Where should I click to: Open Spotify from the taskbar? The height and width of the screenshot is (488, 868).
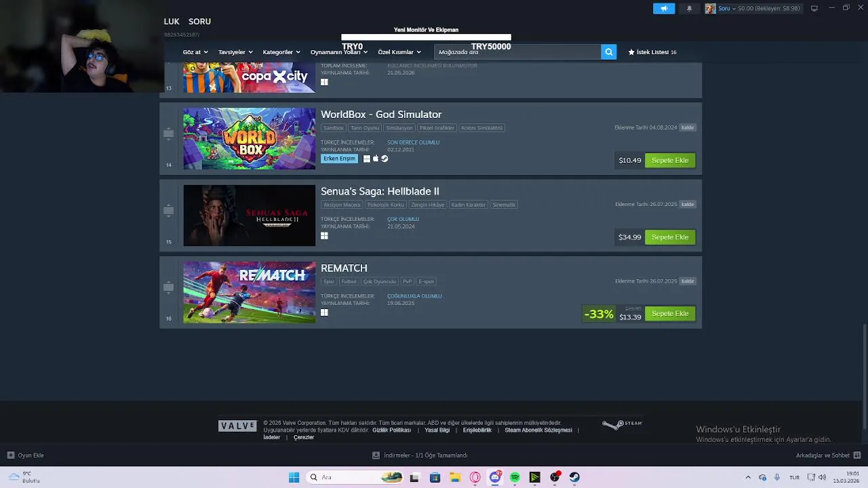(515, 477)
